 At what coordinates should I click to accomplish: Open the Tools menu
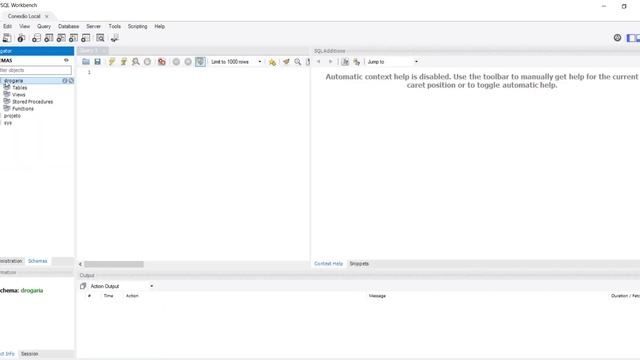pos(114,26)
